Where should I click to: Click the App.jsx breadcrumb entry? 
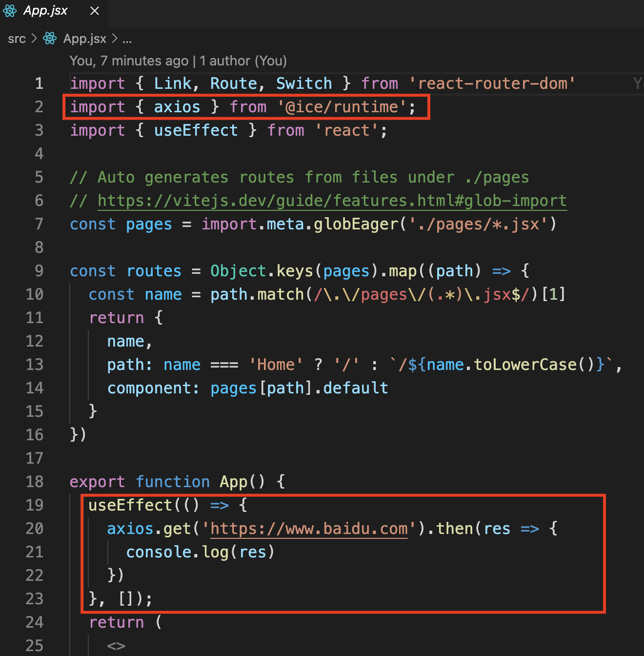[x=84, y=39]
